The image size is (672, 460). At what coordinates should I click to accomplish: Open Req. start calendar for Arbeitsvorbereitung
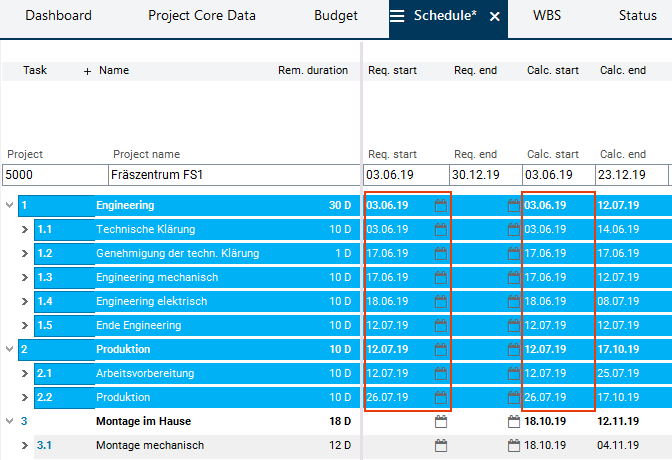point(441,373)
